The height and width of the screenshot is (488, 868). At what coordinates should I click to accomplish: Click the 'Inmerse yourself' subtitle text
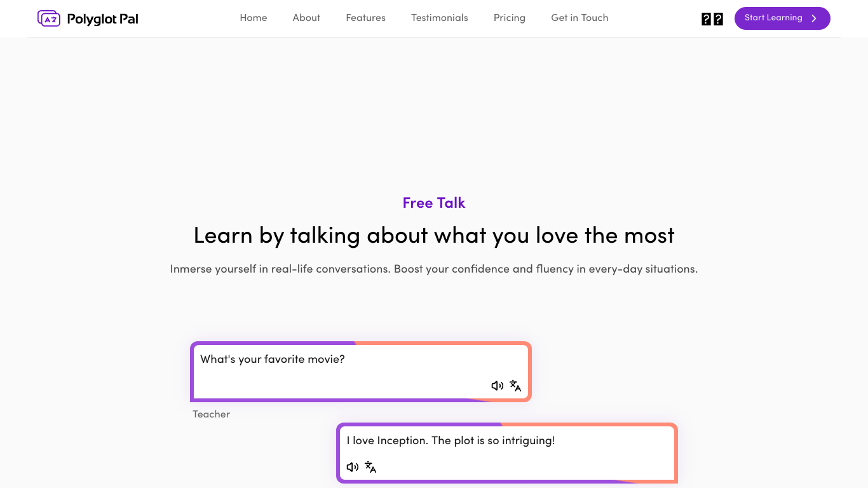tap(434, 269)
